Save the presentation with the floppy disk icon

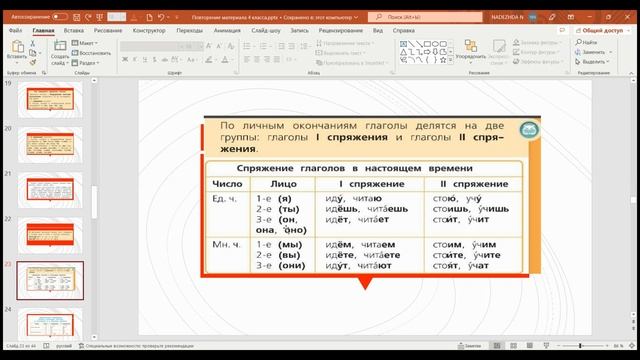pyautogui.click(x=76, y=17)
